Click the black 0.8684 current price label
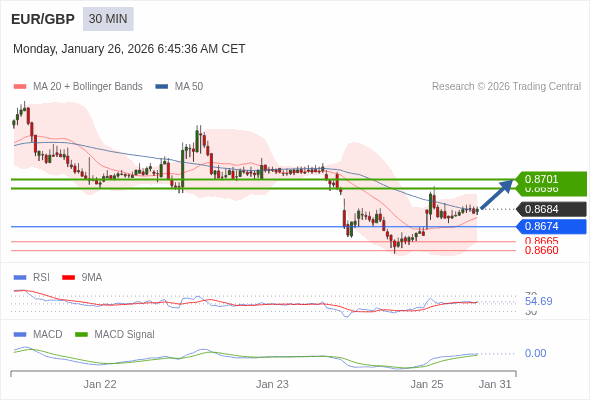590x400 pixels. pos(551,209)
